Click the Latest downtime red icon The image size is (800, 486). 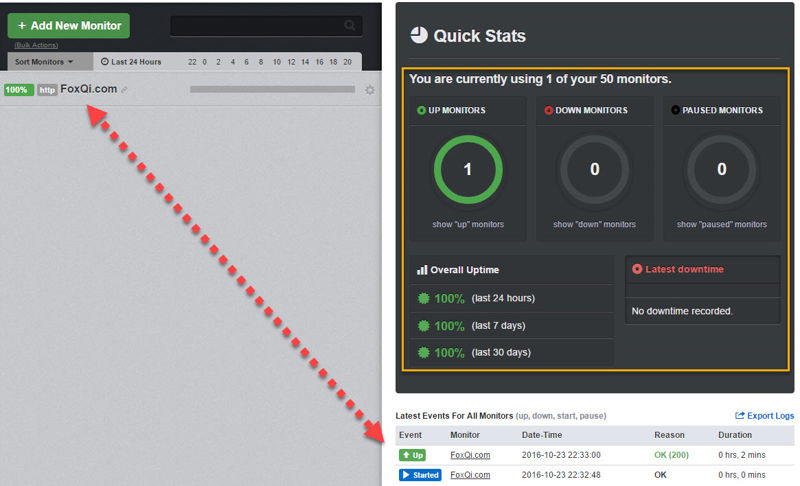click(x=637, y=269)
